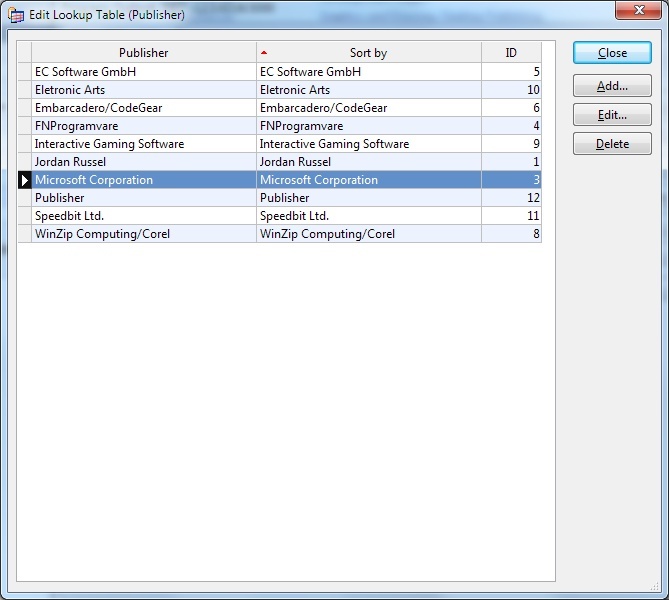Click the Add... button
669x600 pixels.
(x=612, y=87)
